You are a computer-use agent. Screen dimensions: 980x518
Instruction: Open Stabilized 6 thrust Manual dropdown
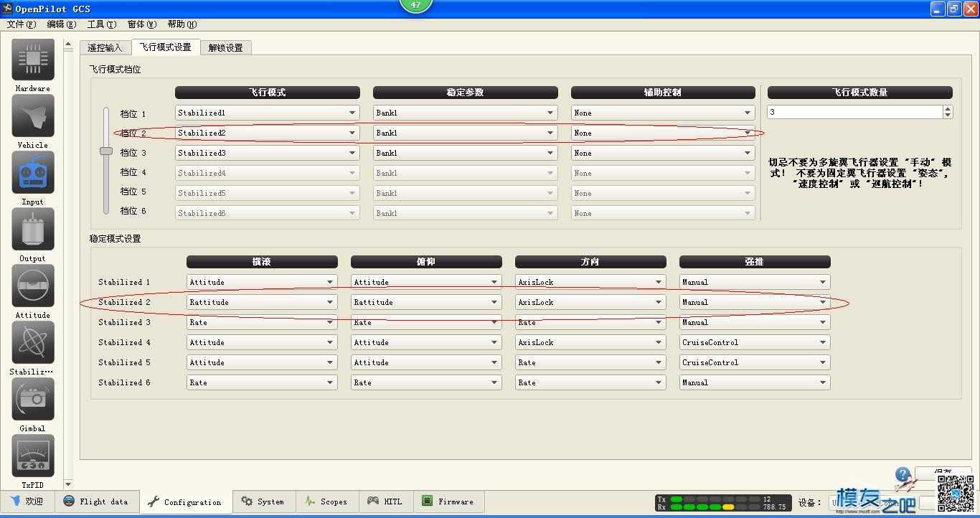pos(755,382)
